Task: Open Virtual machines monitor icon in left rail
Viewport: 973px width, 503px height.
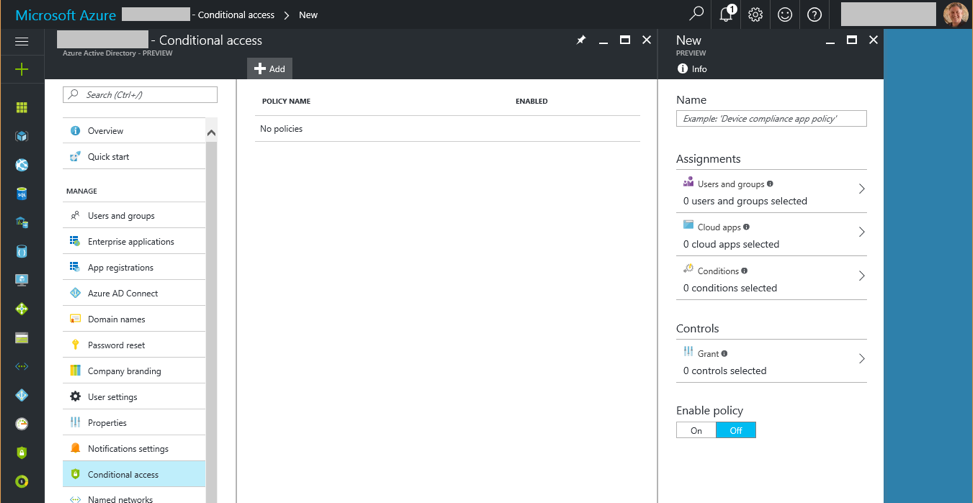Action: [x=22, y=280]
